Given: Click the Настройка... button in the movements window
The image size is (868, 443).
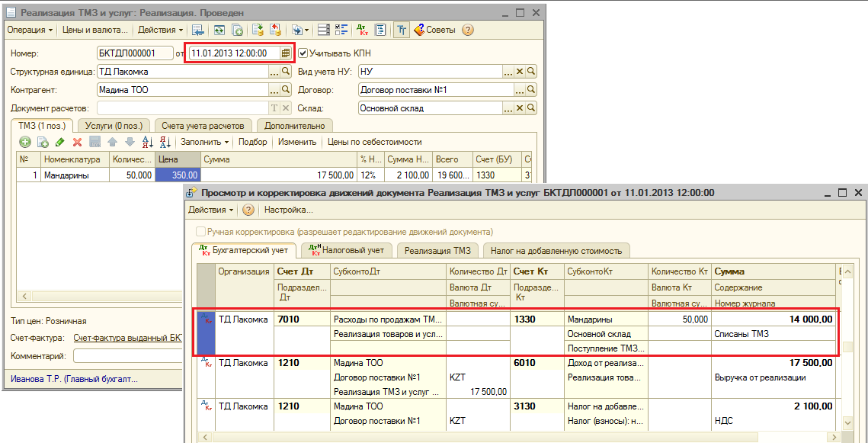Looking at the screenshot, I should click(288, 210).
